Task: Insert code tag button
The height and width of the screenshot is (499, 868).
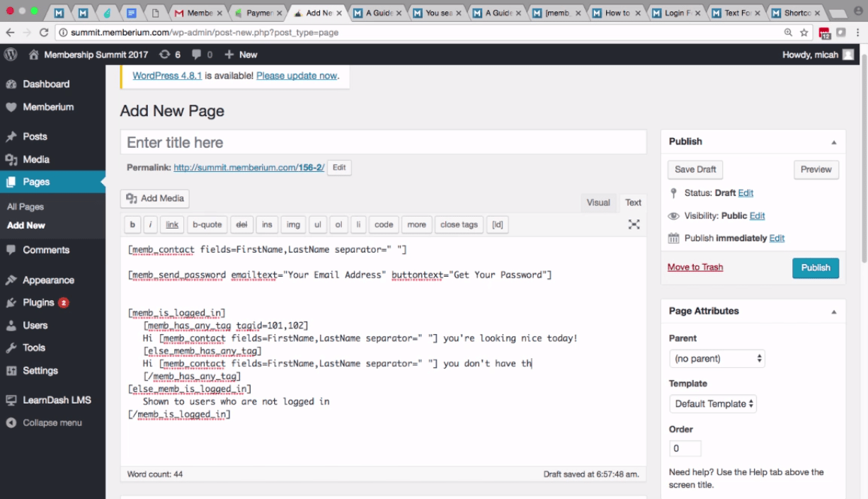Action: coord(384,224)
